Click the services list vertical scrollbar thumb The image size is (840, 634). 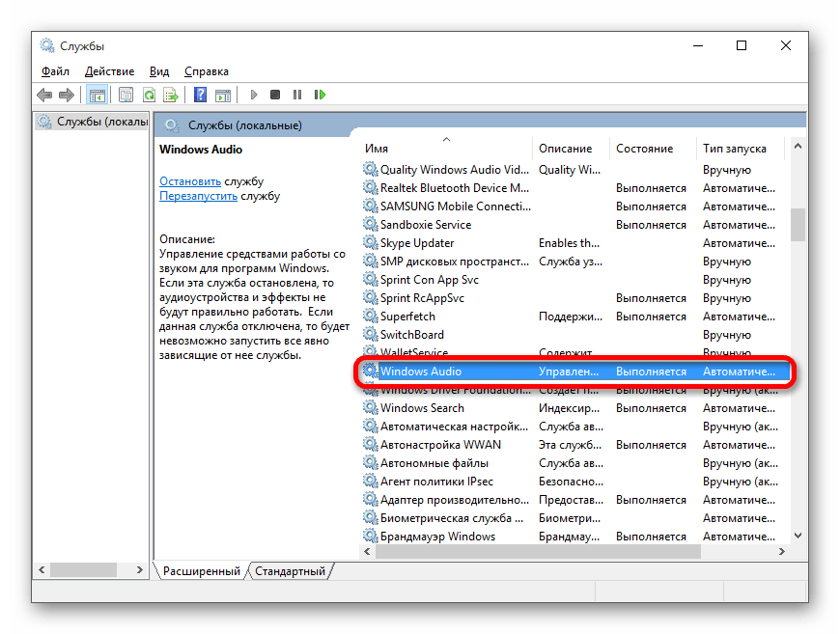tap(798, 225)
